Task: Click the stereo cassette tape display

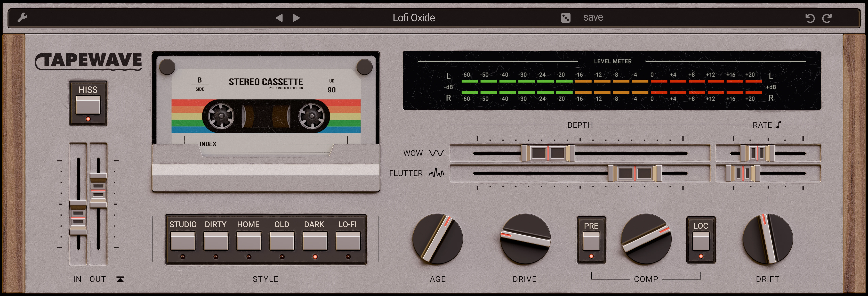Action: click(x=266, y=108)
